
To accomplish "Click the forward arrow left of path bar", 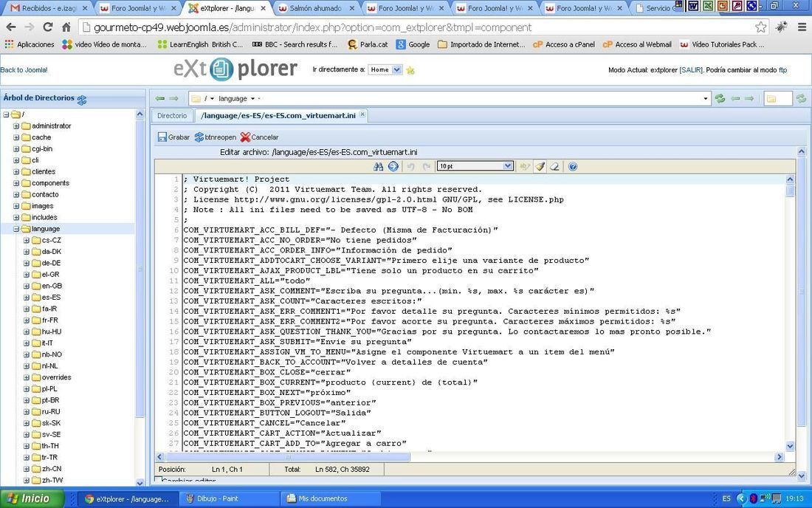I will (x=174, y=98).
